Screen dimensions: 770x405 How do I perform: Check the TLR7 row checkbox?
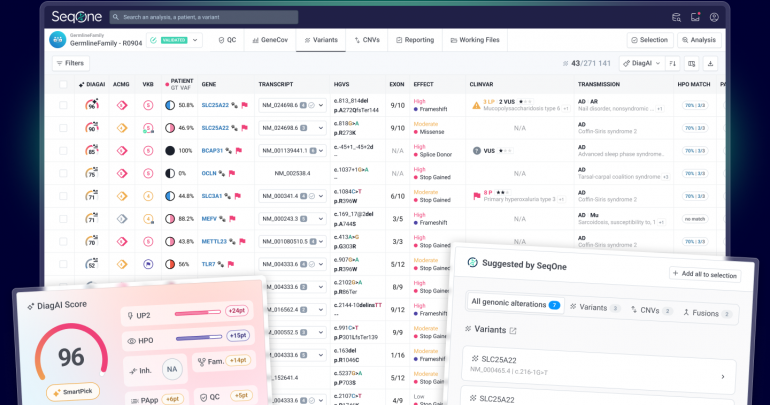click(x=63, y=264)
